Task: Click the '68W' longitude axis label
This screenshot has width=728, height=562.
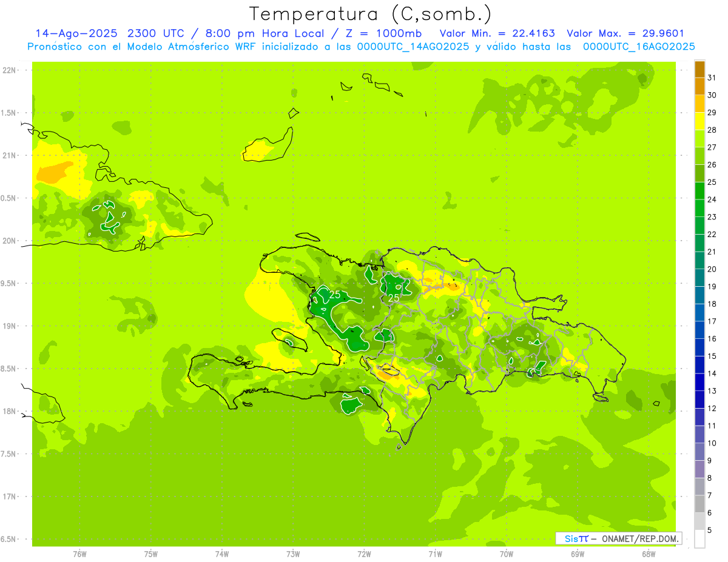Action: (x=649, y=554)
